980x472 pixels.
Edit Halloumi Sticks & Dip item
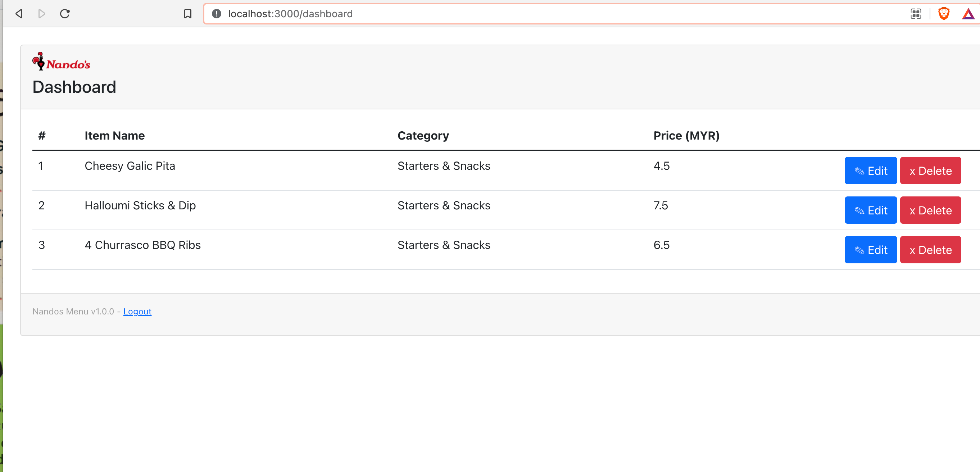coord(870,210)
